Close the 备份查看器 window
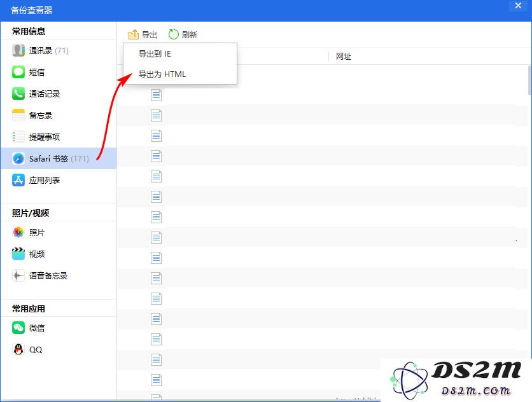Screen dimensions: 532x402 point(518,6)
